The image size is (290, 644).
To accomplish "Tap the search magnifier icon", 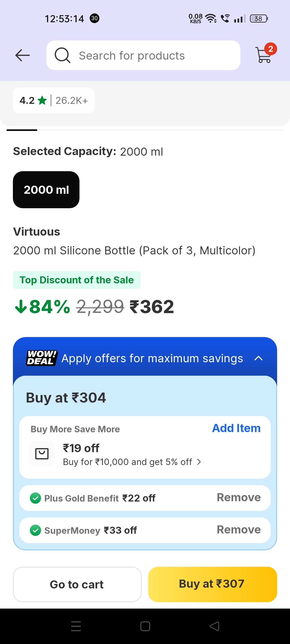I will (62, 55).
